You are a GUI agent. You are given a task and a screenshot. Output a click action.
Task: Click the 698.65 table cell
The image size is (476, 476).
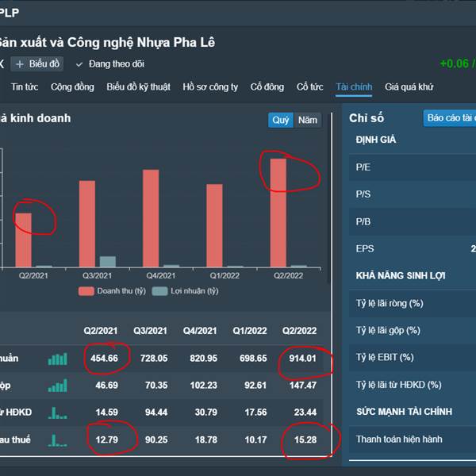tap(254, 359)
